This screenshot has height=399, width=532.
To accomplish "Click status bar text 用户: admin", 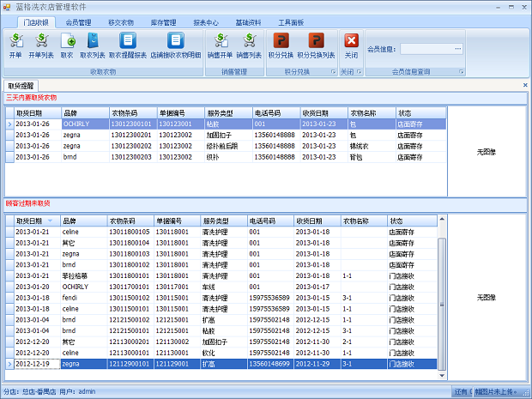I will click(x=77, y=391).
